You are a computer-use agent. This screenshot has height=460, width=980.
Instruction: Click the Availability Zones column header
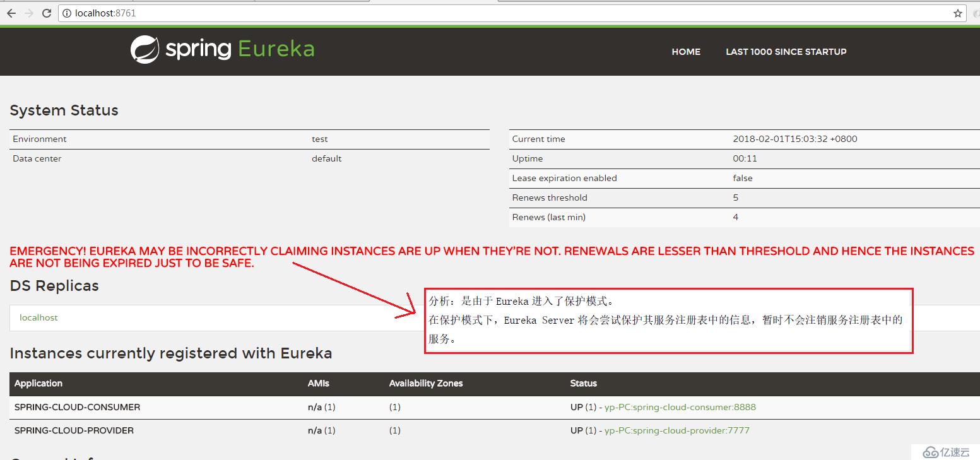click(426, 383)
